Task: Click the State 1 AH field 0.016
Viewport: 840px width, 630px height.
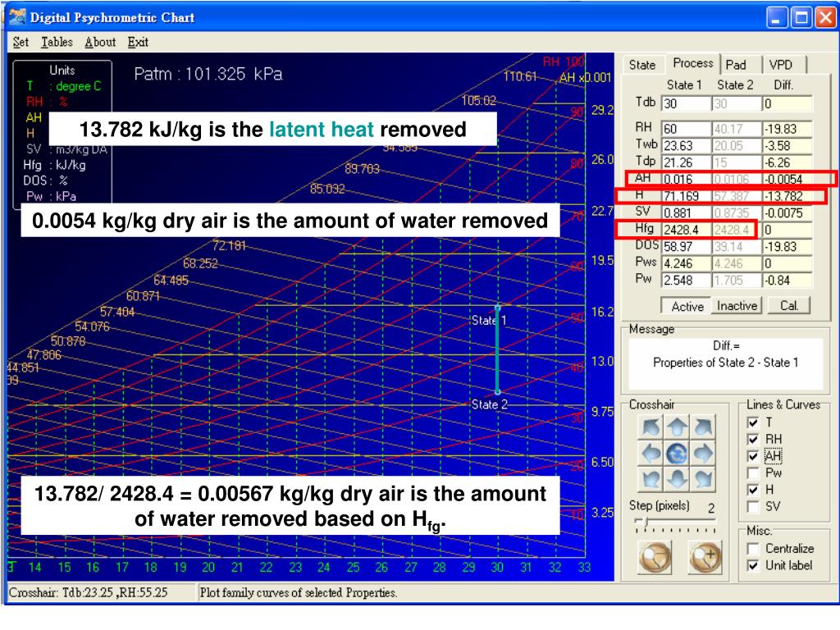Action: click(687, 180)
